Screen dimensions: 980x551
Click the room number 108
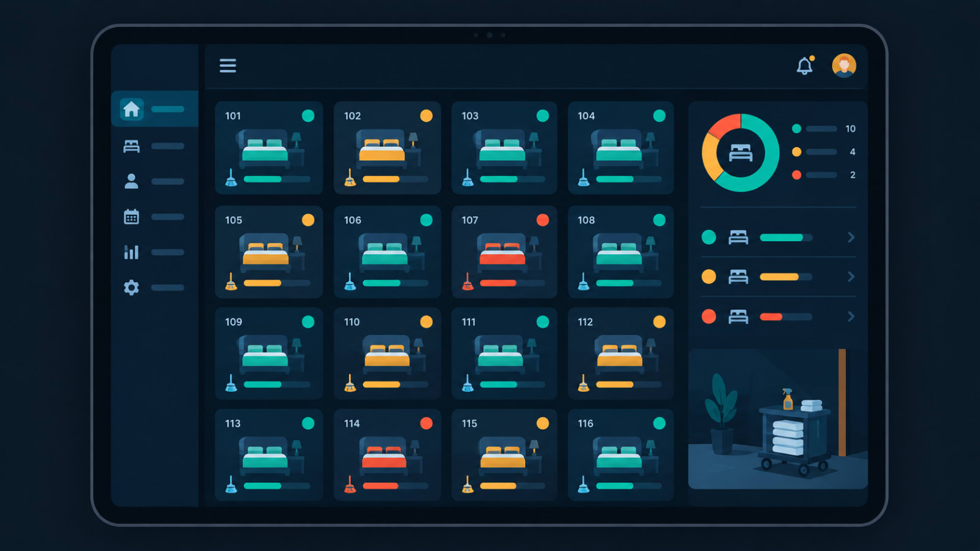click(586, 220)
